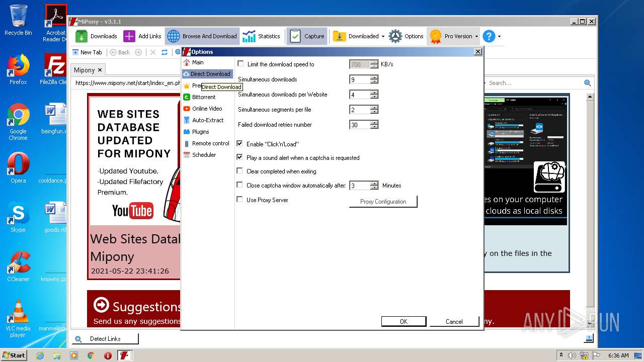Adjust Simultaneous downloads spinner arrows

tap(374, 79)
